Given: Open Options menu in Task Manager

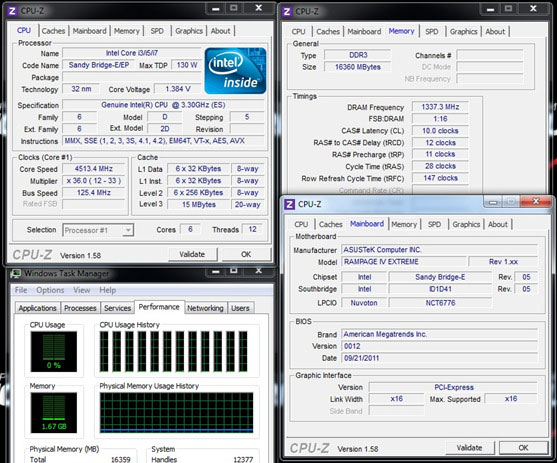Looking at the screenshot, I should click(50, 290).
